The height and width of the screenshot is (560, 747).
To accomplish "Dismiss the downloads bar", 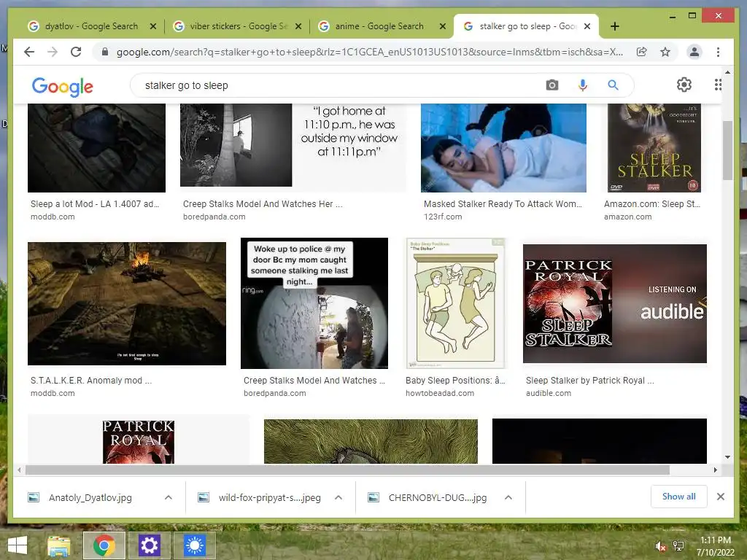I will 720,497.
